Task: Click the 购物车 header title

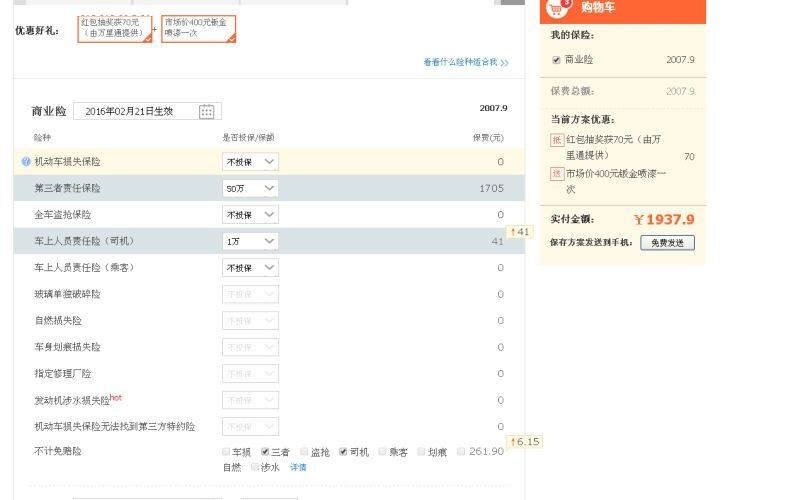Action: (x=597, y=7)
